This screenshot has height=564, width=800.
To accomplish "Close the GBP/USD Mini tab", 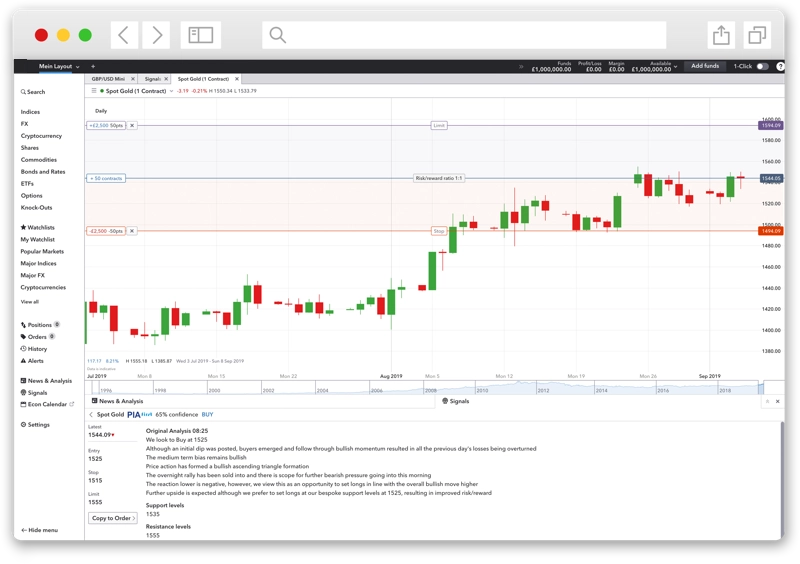I will click(x=133, y=79).
